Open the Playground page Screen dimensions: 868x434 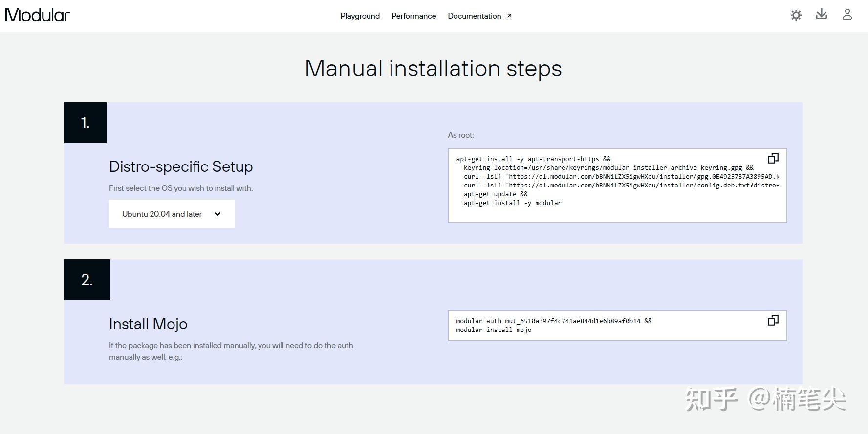pyautogui.click(x=360, y=16)
